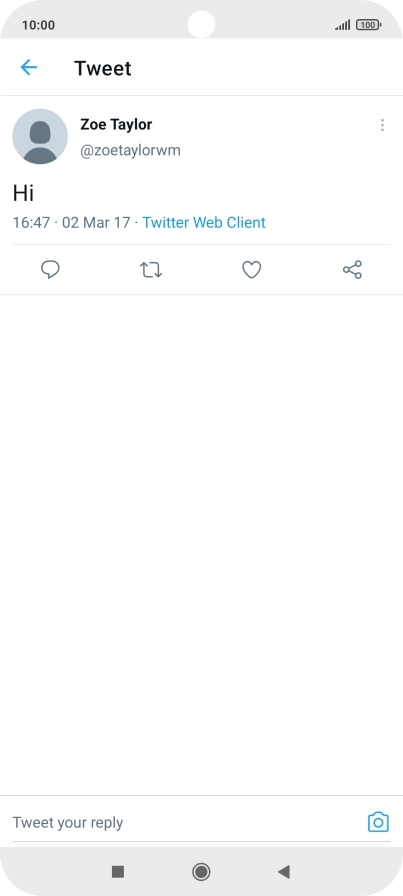Viewport: 403px width, 896px height.
Task: Retweet Zoe Taylor's tweet
Action: [151, 270]
